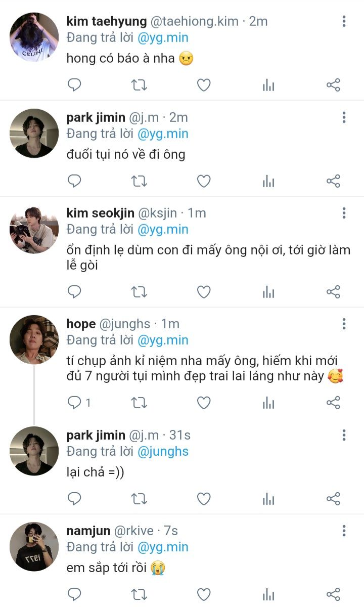The height and width of the screenshot is (607, 364).
Task: Open more options for kim taehyung's tweet
Action: click(x=344, y=21)
